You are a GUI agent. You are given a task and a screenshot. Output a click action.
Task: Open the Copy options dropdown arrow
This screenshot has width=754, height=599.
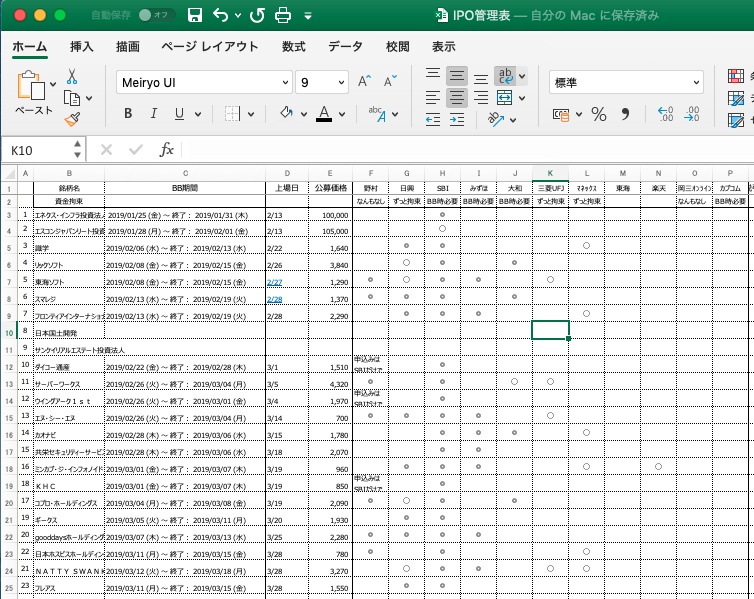tap(89, 99)
